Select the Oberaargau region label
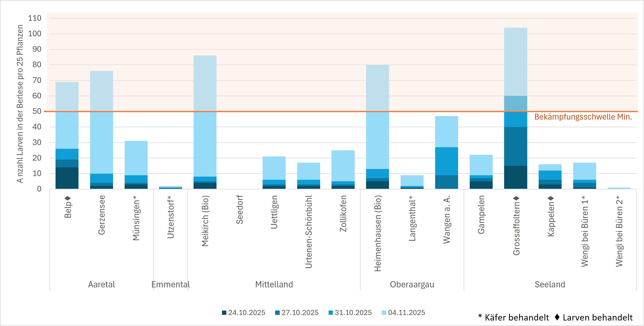The width and height of the screenshot is (644, 326). point(412,284)
